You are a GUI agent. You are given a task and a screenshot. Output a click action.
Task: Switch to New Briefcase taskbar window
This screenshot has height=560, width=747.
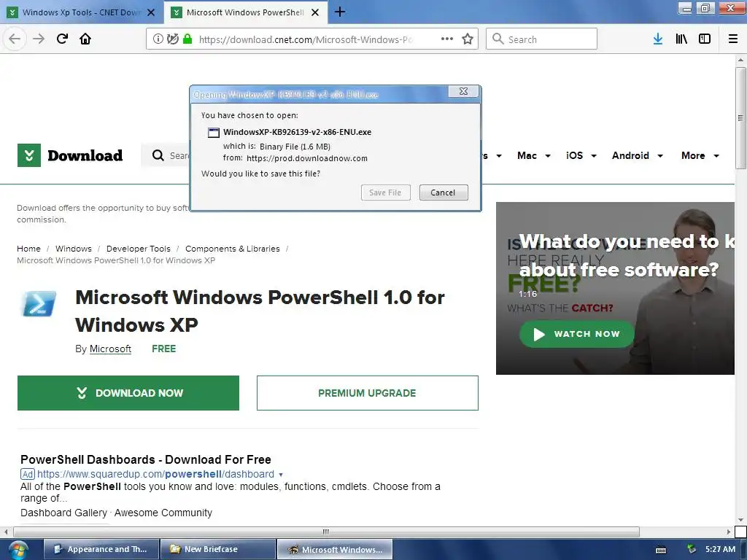click(x=217, y=549)
